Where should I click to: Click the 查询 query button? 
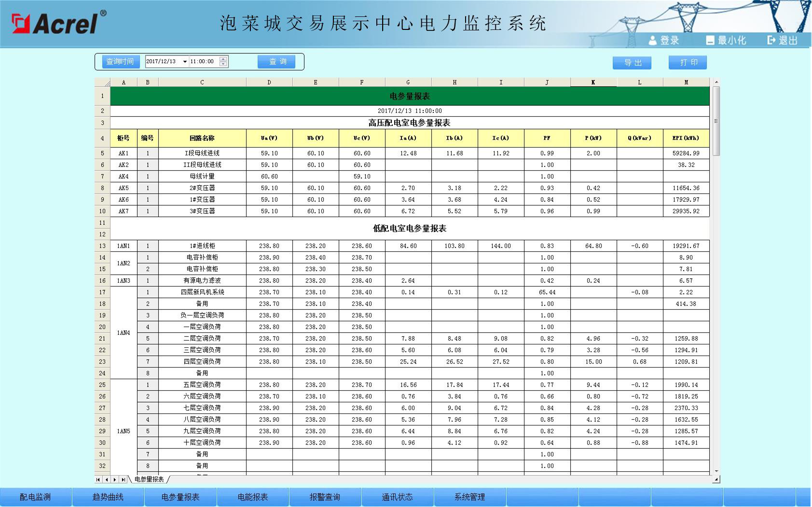[276, 62]
